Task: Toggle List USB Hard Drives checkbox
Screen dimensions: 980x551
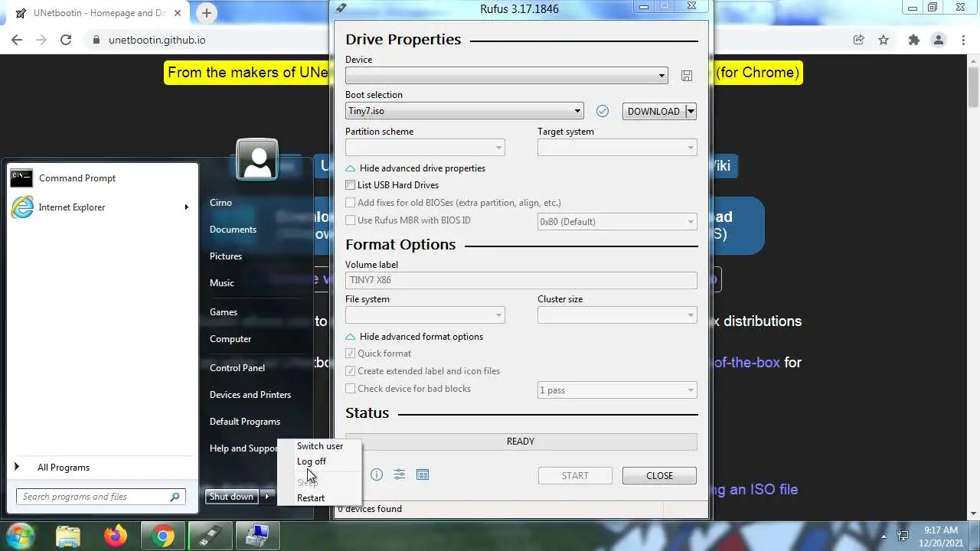Action: point(351,185)
